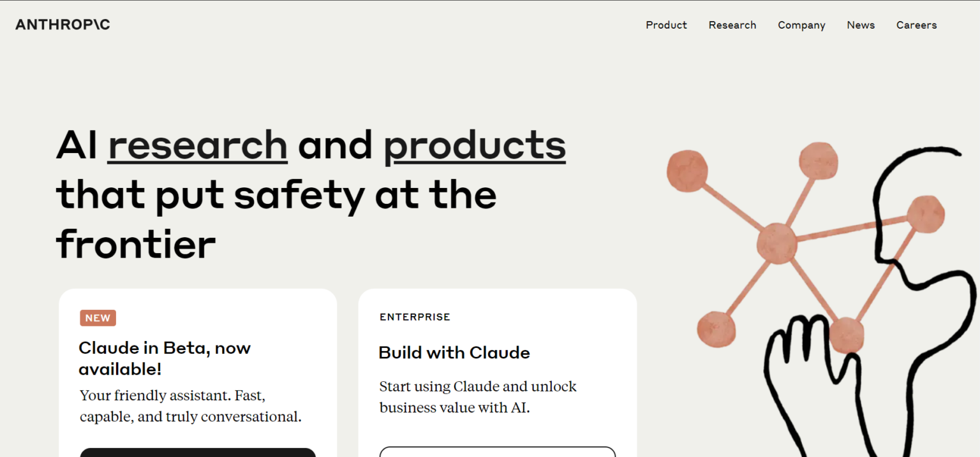Screen dimensions: 980x457
Task: Open the Company navigation link
Action: point(801,25)
